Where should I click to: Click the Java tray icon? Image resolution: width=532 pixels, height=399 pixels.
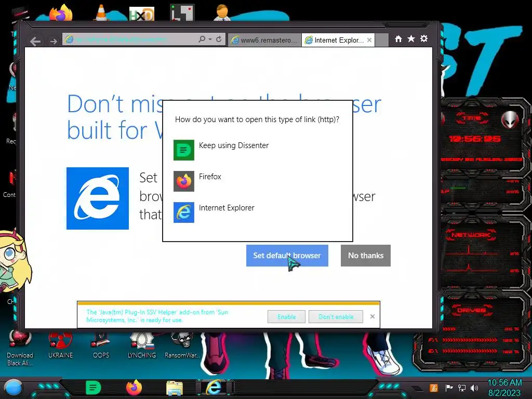[434, 388]
